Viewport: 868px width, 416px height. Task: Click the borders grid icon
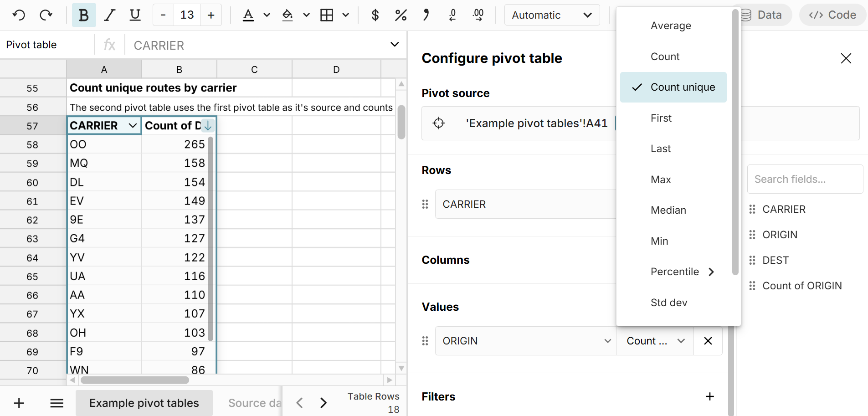(x=327, y=15)
